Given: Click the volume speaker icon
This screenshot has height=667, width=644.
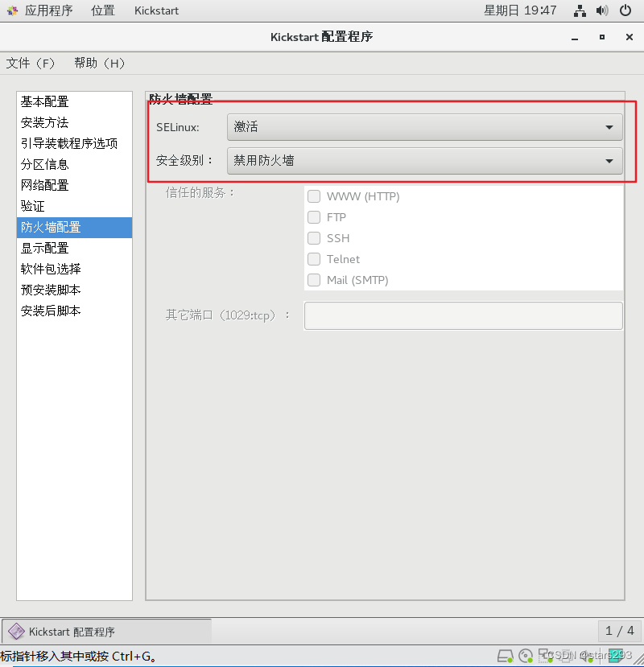Looking at the screenshot, I should tap(602, 10).
